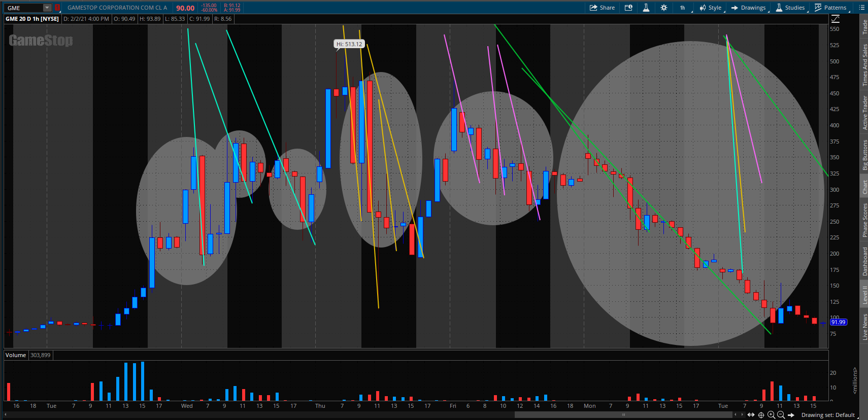Viewport: 868px width, 420px height.
Task: Click the volume value 303,899
Action: (41, 355)
